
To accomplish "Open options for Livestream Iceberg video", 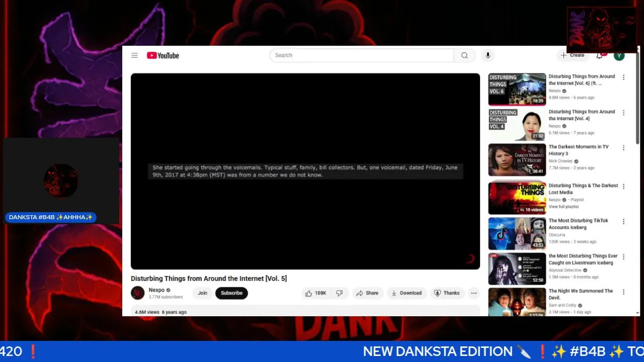I will (x=623, y=256).
